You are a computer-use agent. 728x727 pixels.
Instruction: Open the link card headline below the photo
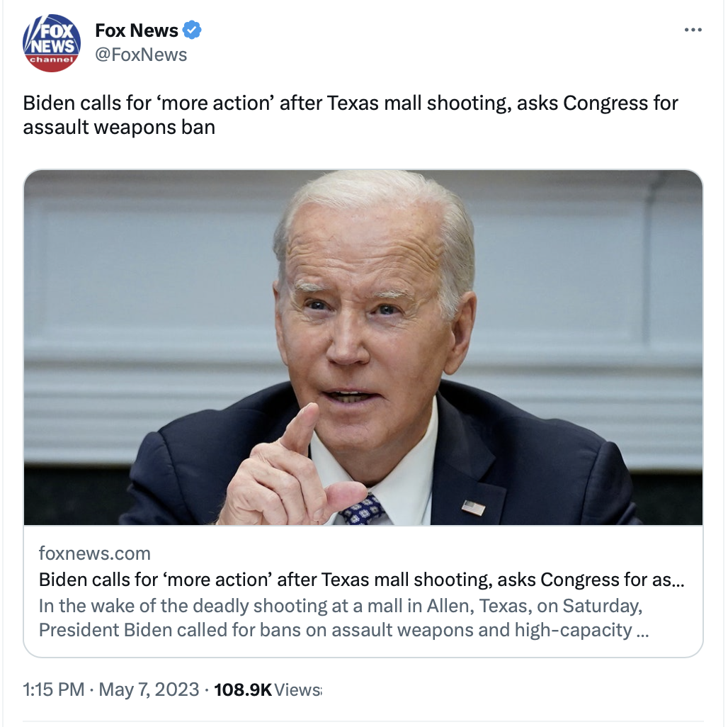[x=362, y=580]
